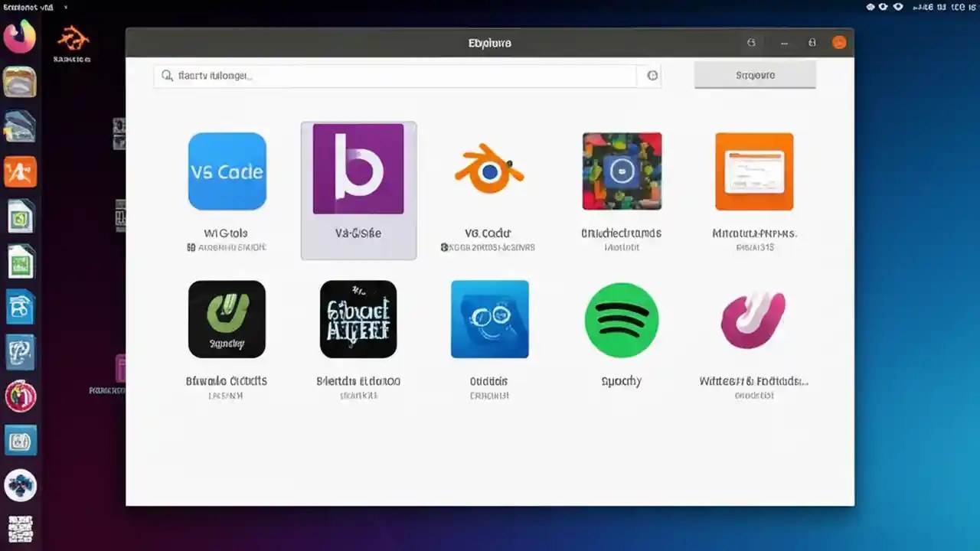Select the dark Sublime Text app icon
This screenshot has height=551, width=980.
[358, 319]
